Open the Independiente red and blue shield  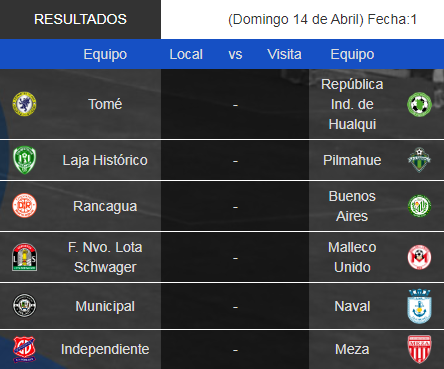[24, 349]
